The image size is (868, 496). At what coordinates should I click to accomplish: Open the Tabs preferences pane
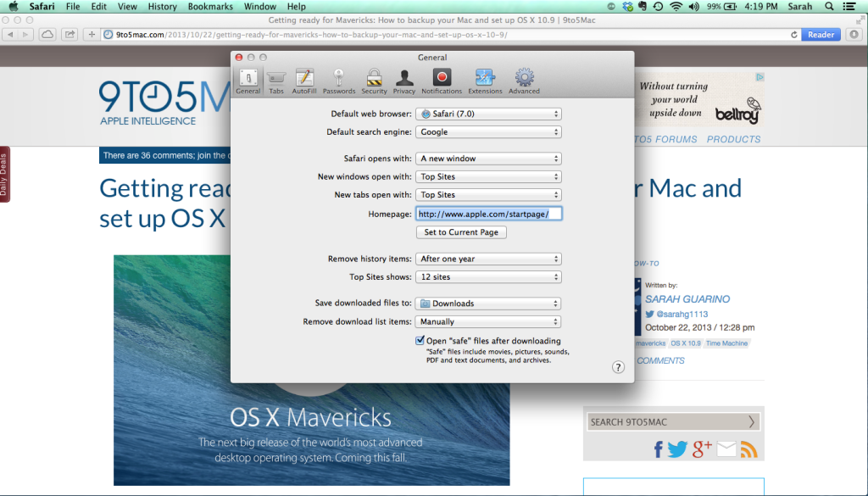(x=276, y=81)
